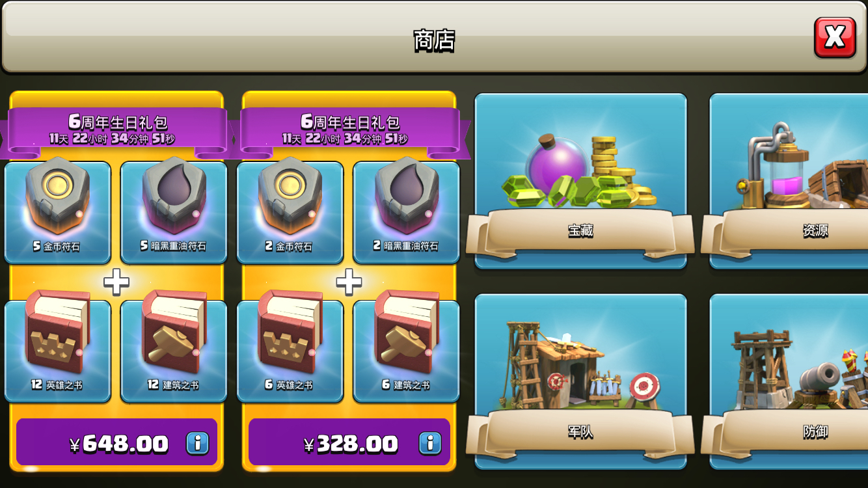This screenshot has width=868, height=488.
Task: Tap the 商店 title bar text
Action: (434, 40)
